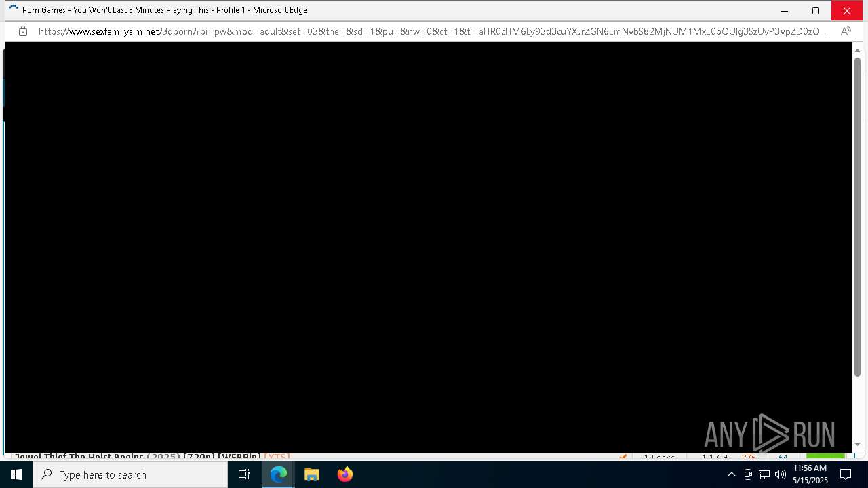Show hidden system tray icons

731,474
